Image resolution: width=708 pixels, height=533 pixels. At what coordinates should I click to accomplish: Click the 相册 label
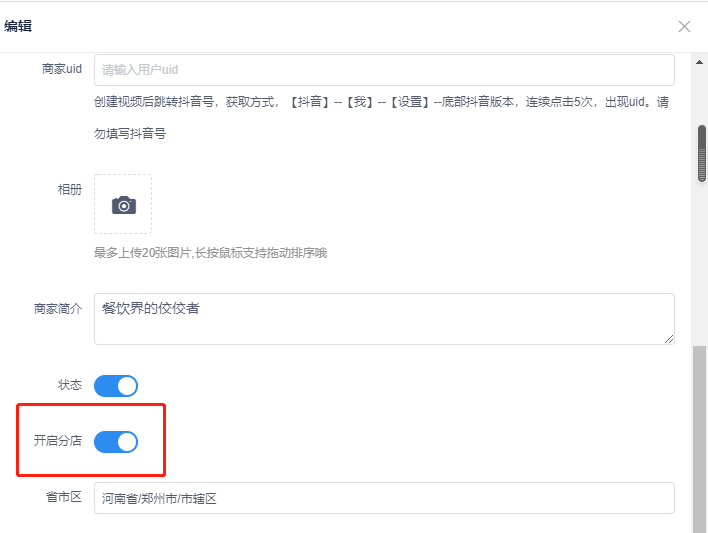(70, 190)
